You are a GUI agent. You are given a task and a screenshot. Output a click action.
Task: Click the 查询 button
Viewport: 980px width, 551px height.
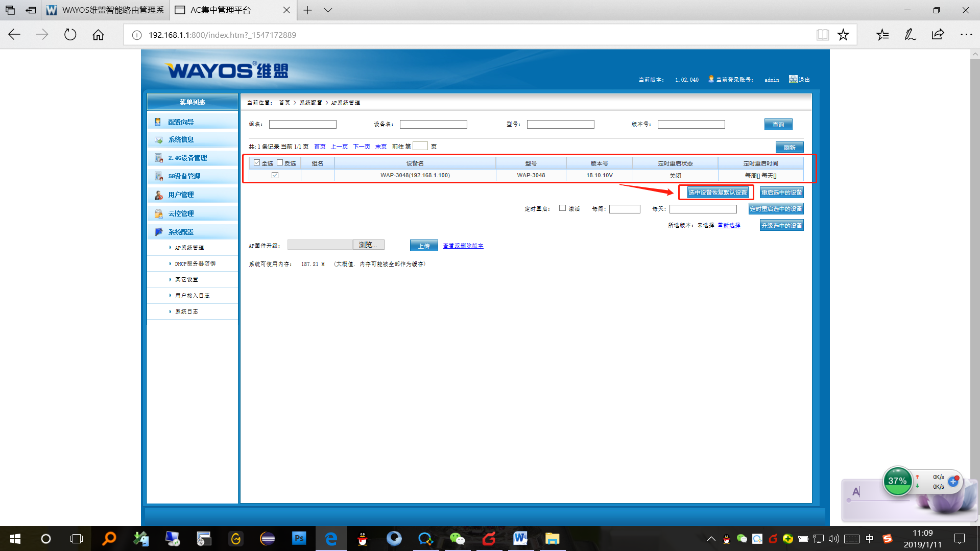tap(778, 125)
